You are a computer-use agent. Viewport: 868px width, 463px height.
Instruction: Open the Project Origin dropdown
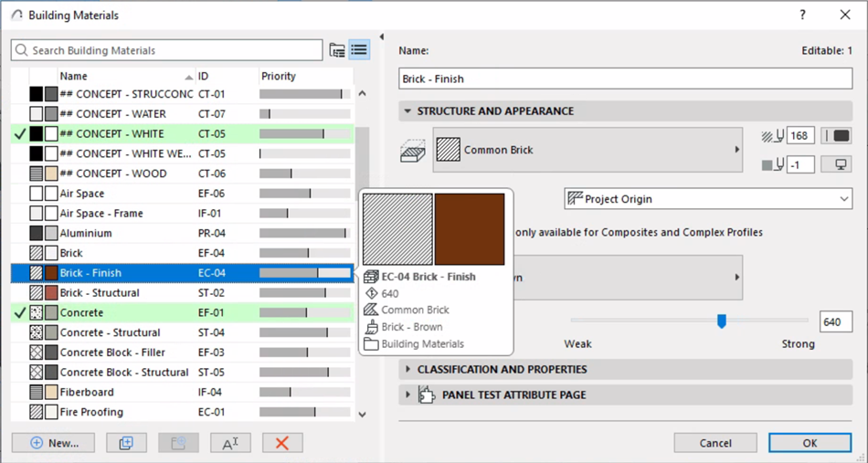tap(708, 199)
